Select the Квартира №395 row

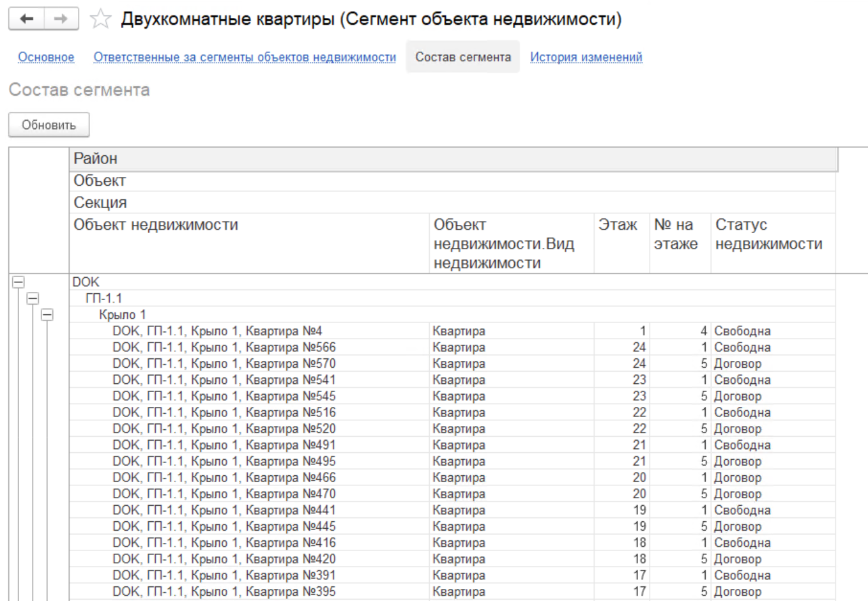(x=224, y=592)
